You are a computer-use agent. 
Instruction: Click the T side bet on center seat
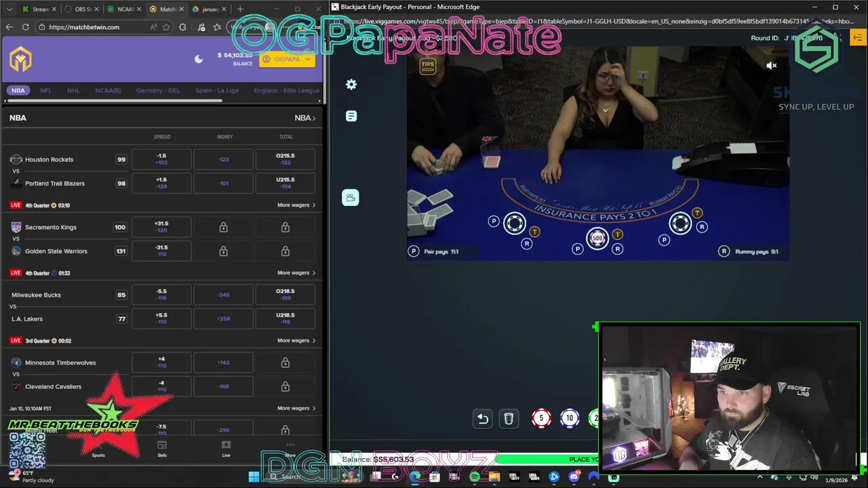tap(617, 235)
